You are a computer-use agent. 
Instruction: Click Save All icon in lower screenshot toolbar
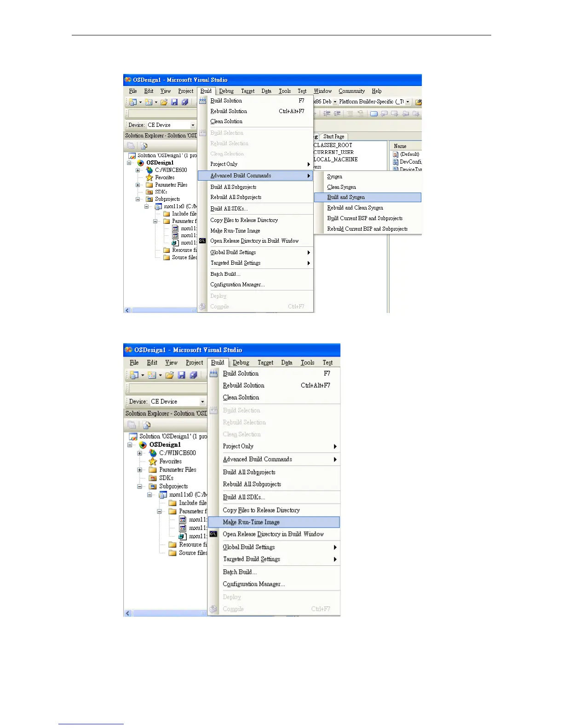(x=194, y=375)
